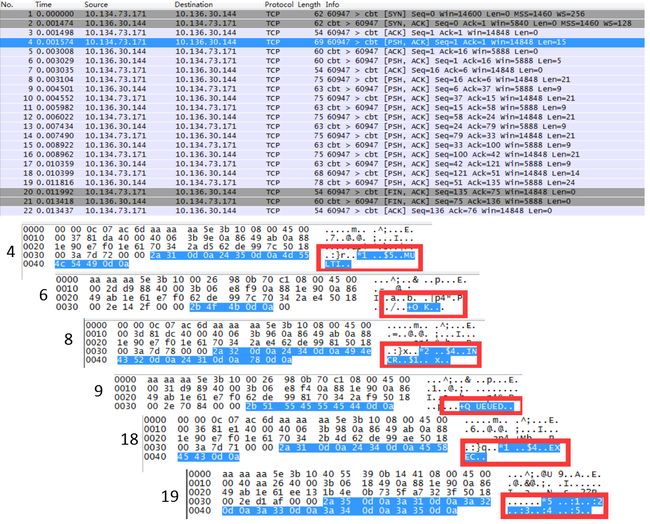Click hex bytes '2b 51 55 45 55 45 44 0d 0a'
Viewport: 650px width, 524px height.
coord(320,406)
